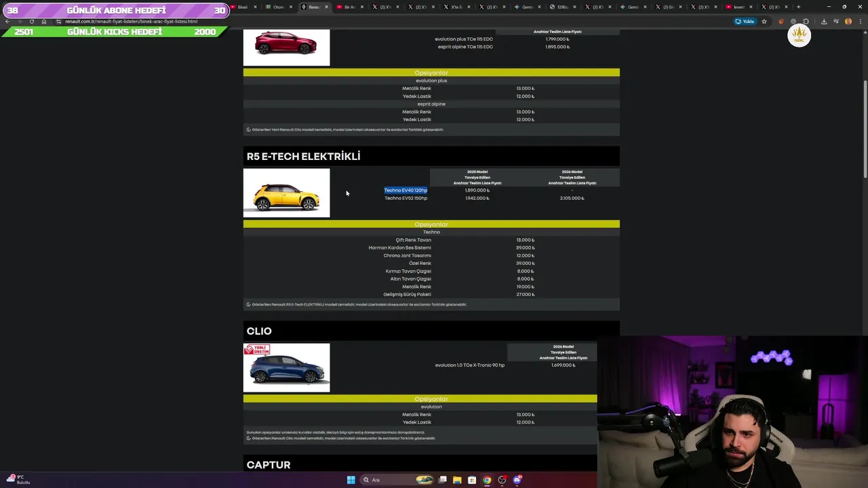This screenshot has width=868, height=488.
Task: Click the Opsiyonlar bar under R5 E-Tech
Action: coord(431,224)
